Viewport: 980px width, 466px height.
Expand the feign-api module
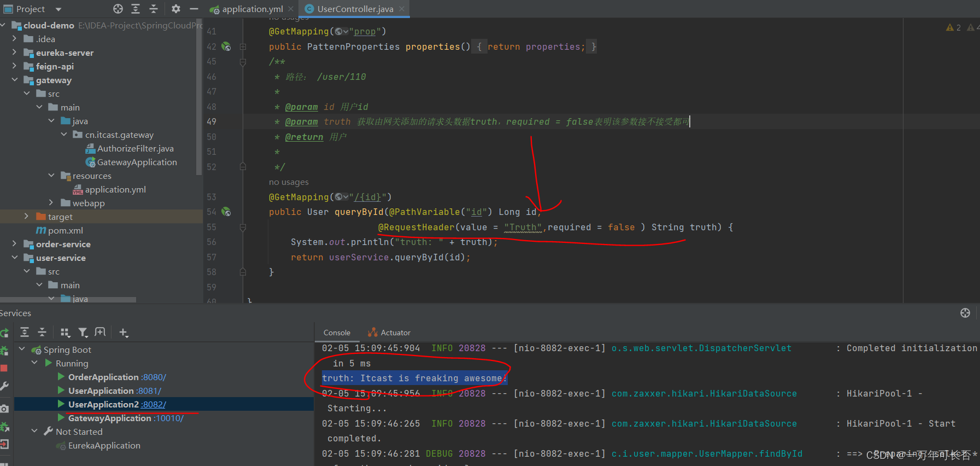tap(15, 66)
